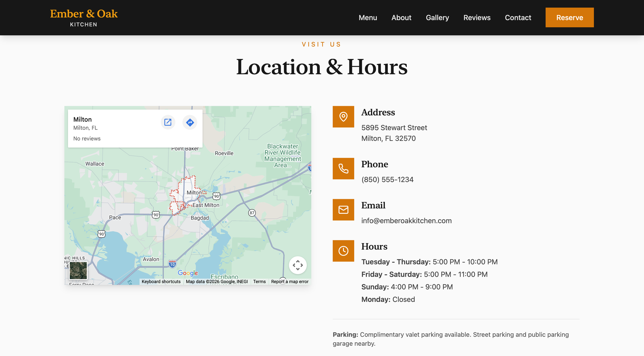
Task: Click the orange address pin icon
Action: point(343,117)
